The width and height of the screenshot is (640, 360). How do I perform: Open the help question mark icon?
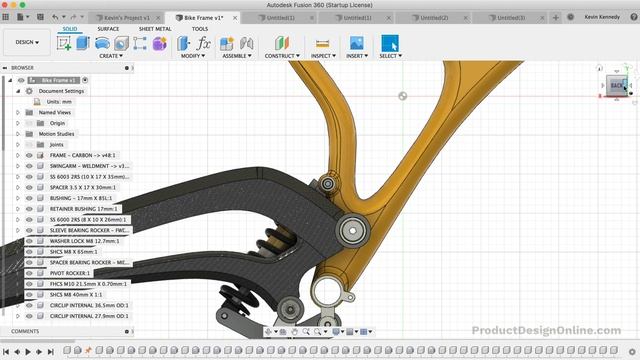point(634,17)
